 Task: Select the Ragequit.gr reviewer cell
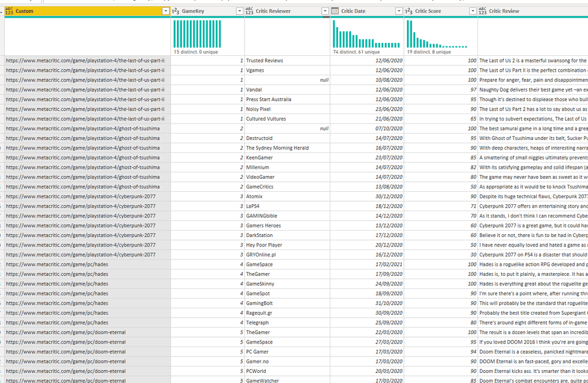click(288, 313)
